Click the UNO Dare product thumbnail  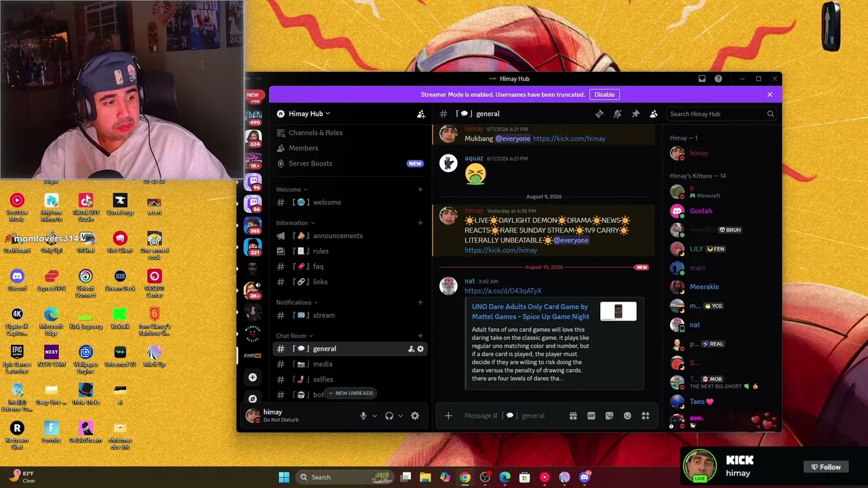point(618,312)
